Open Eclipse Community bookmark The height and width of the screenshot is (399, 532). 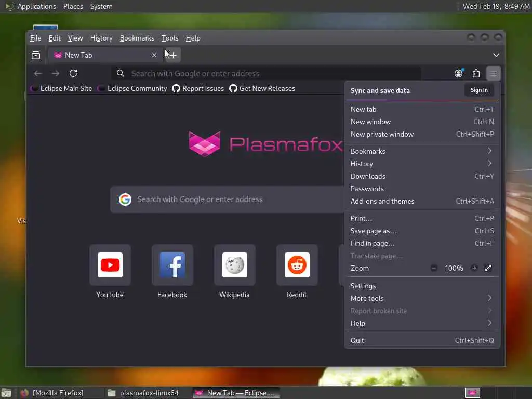pos(132,88)
